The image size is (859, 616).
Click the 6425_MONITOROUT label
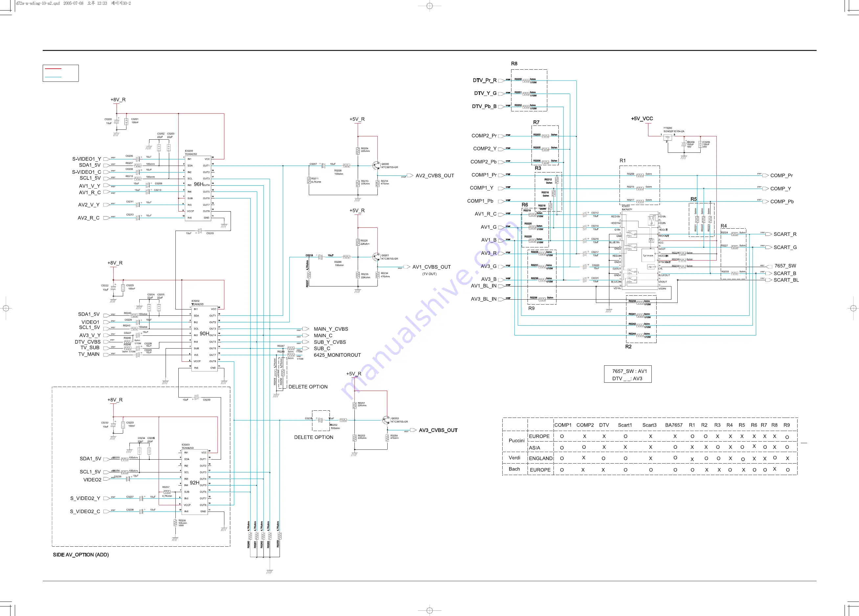tap(337, 355)
